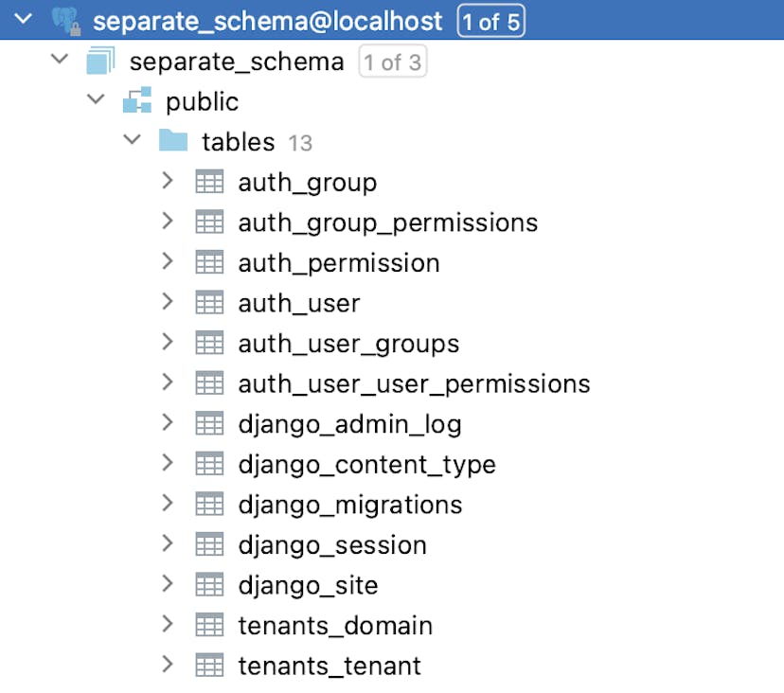
Task: Click the django_session table icon
Action: coord(209,544)
